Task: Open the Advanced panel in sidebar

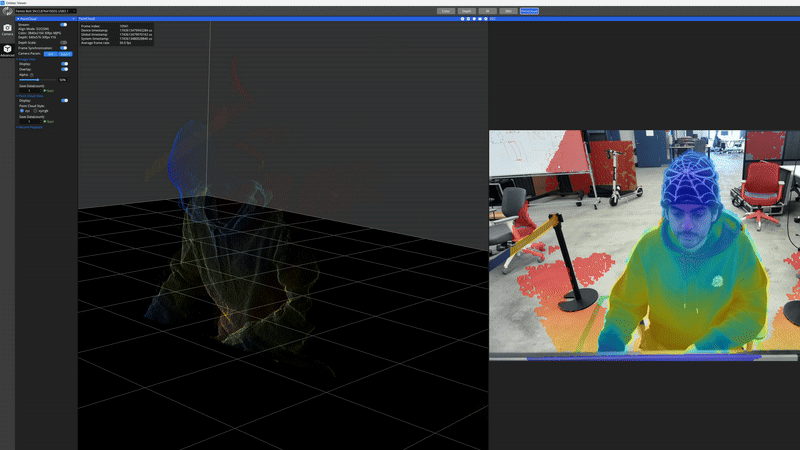Action: 7,51
